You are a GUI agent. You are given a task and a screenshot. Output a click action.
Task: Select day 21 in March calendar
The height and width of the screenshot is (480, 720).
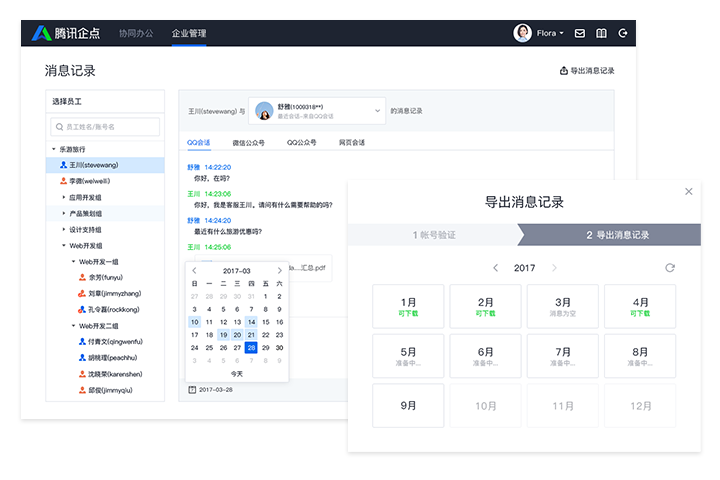(251, 335)
